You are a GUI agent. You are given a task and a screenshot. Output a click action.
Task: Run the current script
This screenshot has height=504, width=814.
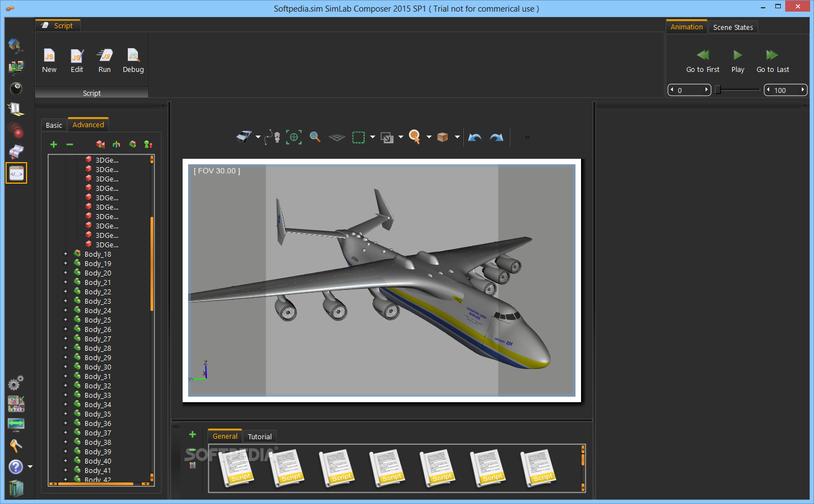click(x=105, y=61)
